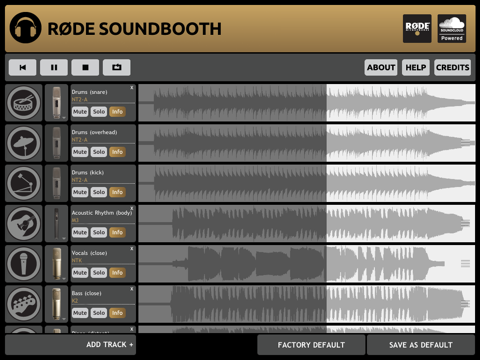Image resolution: width=480 pixels, height=360 pixels.
Task: Click the snare drum instrument icon
Action: tap(24, 103)
